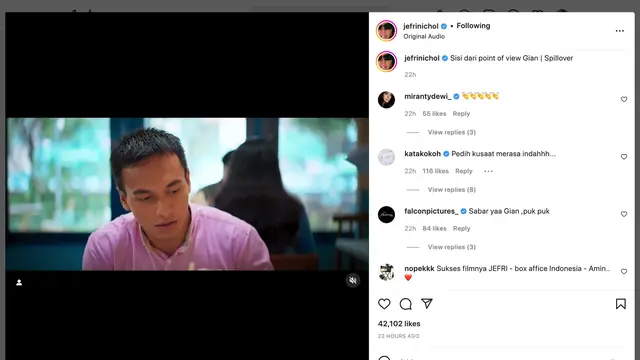This screenshot has height=360, width=640.
Task: Expand falconpictures_ View replies (3)
Action: [451, 247]
